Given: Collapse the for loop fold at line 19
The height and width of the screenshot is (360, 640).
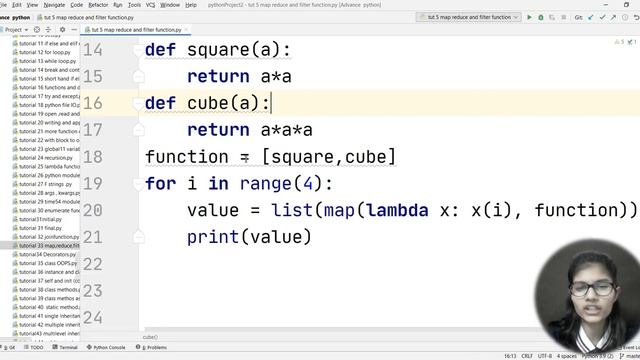Looking at the screenshot, I should click(138, 184).
